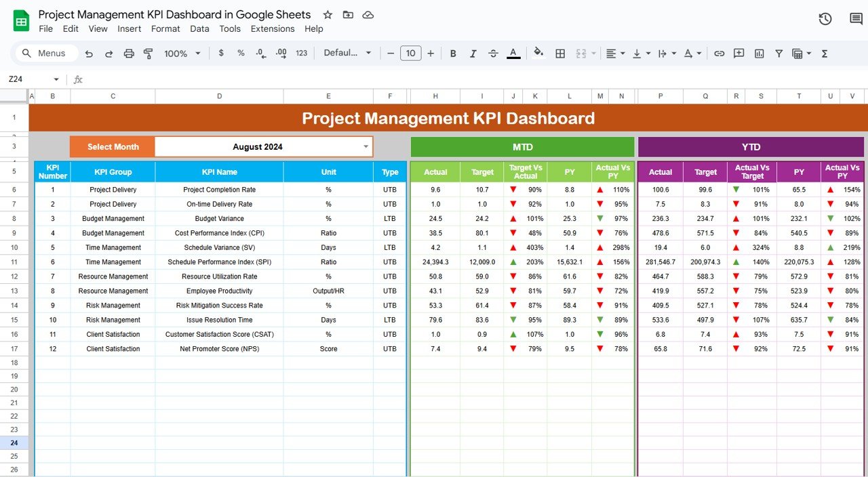Click the Google Sheets home logo
Viewport: 868px width, 477px height.
21,21
